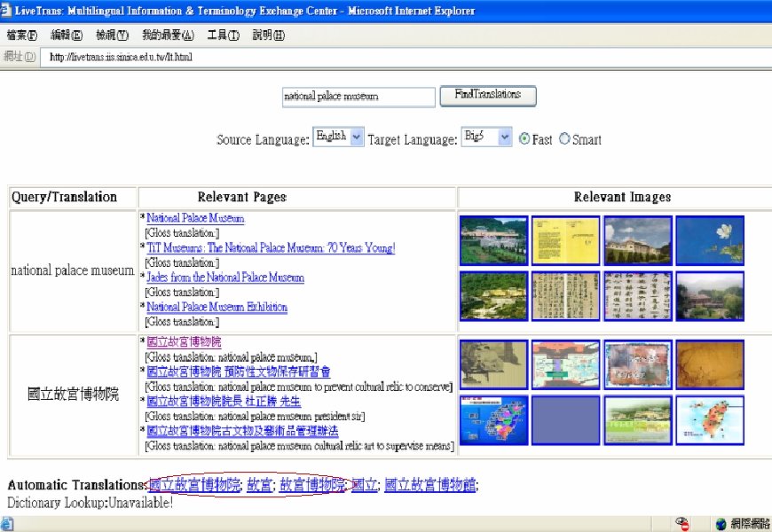Screen dimensions: 772x532
Task: Open the 工具(T) menu
Action: point(223,35)
